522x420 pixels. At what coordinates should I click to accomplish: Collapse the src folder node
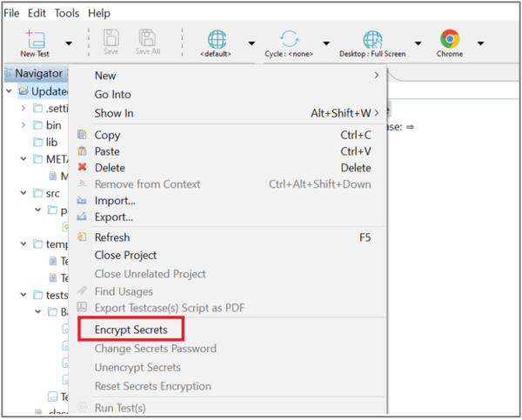coord(23,193)
